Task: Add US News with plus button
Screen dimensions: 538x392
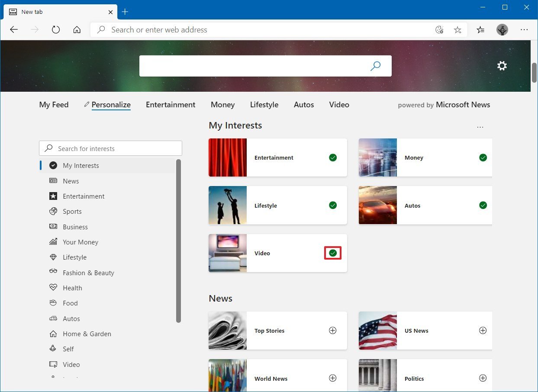Action: pyautogui.click(x=483, y=331)
